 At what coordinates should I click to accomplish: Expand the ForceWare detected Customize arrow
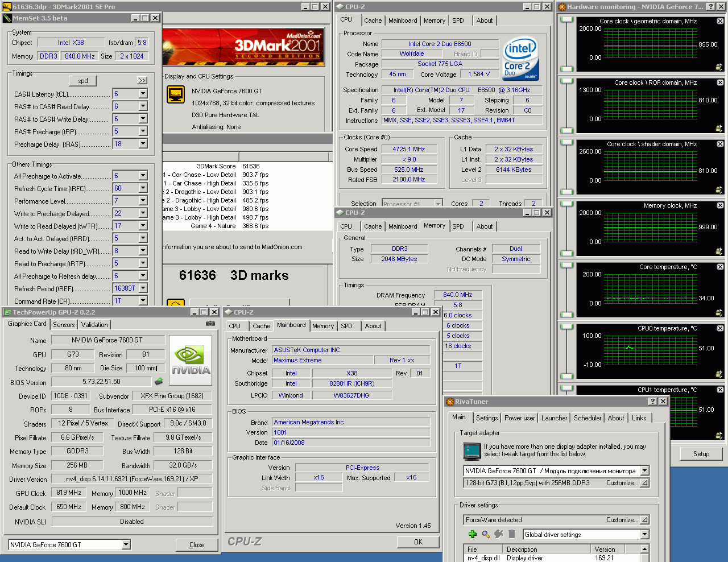pyautogui.click(x=644, y=519)
